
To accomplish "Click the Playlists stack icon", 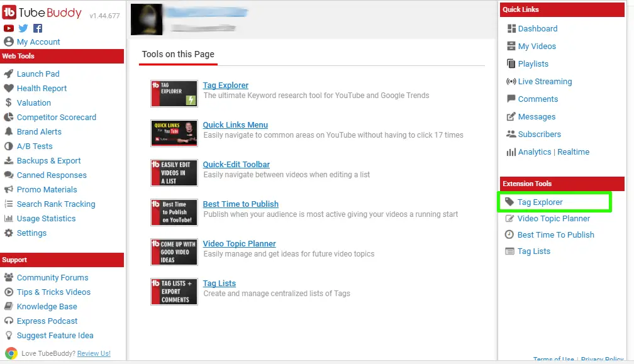I will [x=511, y=64].
